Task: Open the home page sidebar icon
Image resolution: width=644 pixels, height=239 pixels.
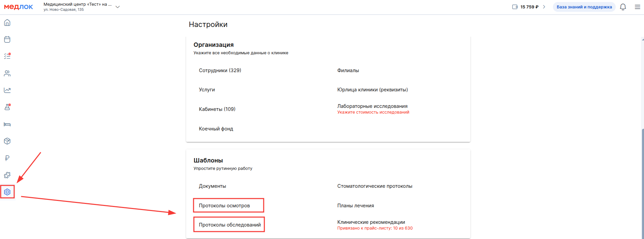Action: (7, 23)
